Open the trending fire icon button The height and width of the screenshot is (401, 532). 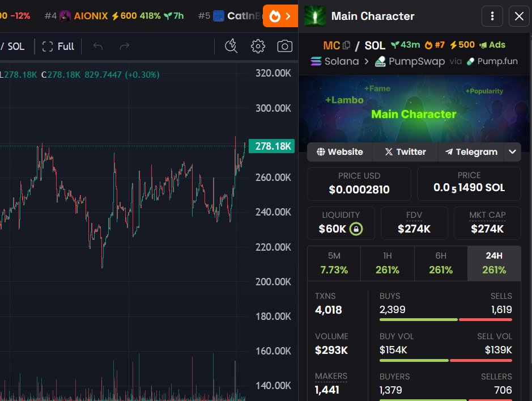280,16
